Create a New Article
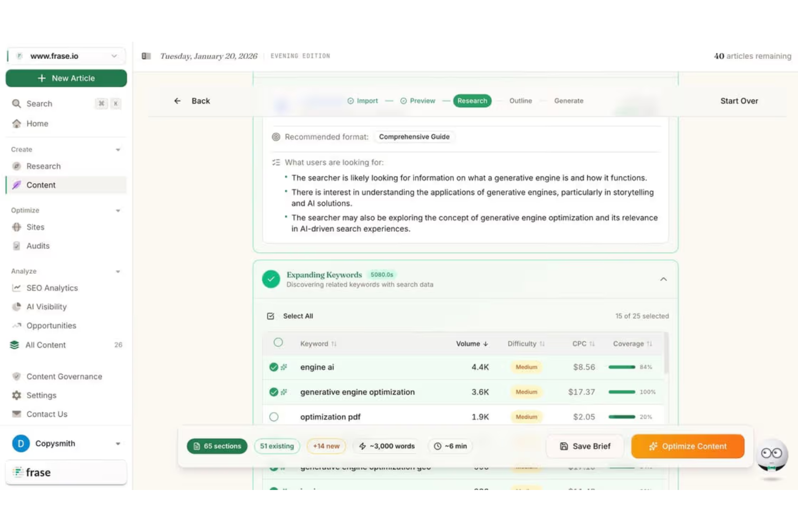 tap(66, 78)
